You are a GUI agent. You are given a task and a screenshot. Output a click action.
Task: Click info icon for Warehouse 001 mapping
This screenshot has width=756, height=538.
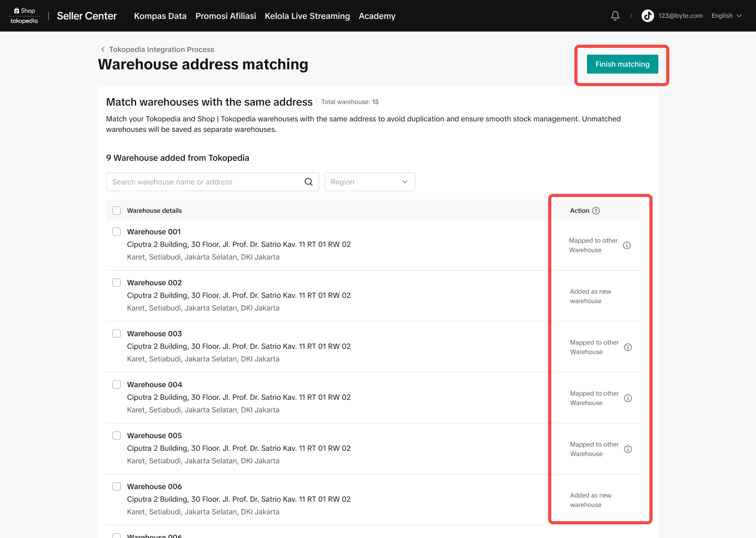coord(627,245)
